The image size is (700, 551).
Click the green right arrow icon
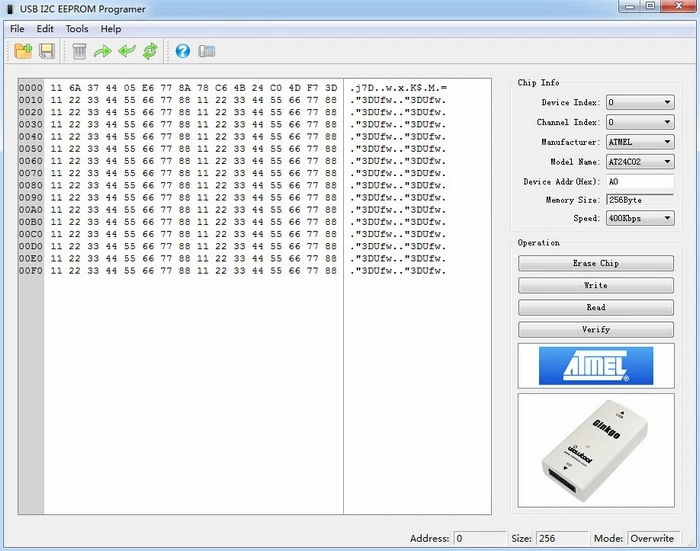[103, 51]
